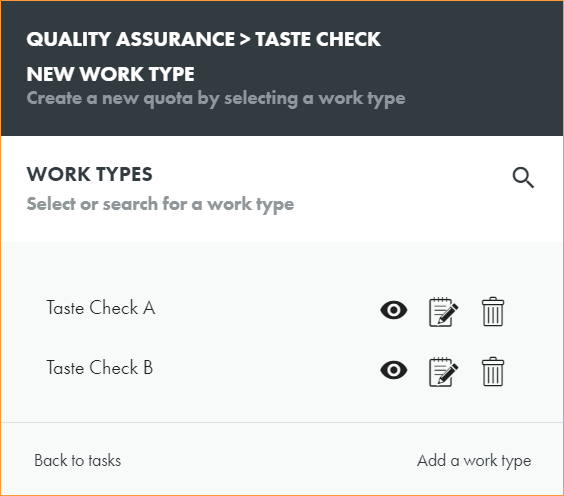Edit Taste Check B using notepad pencil icon

click(x=444, y=372)
